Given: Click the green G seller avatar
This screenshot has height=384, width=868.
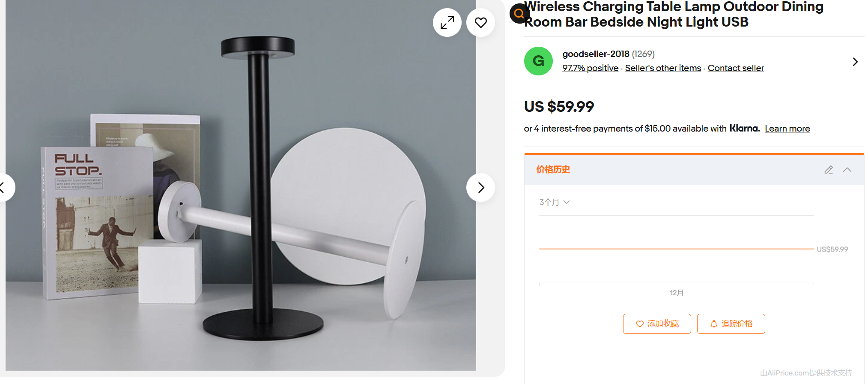Looking at the screenshot, I should point(538,61).
